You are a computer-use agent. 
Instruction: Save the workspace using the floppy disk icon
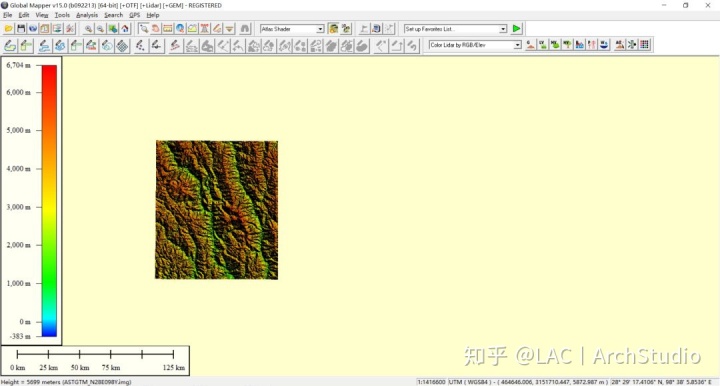click(21, 29)
